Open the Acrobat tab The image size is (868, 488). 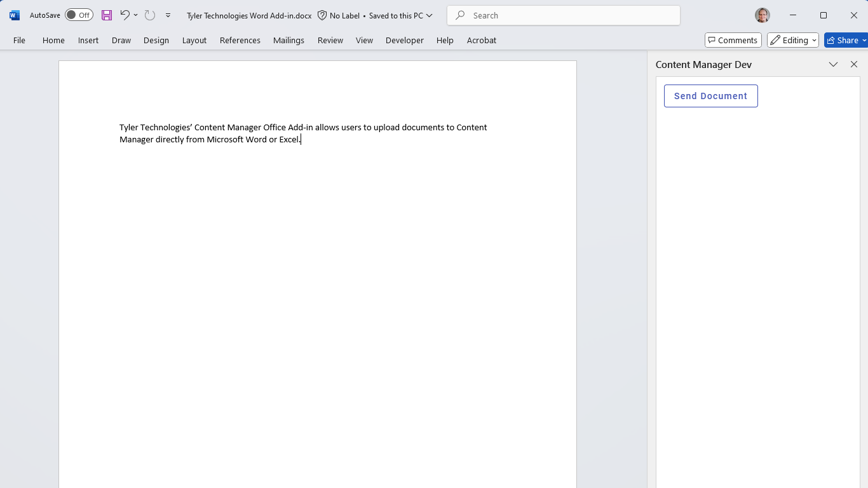(x=482, y=40)
